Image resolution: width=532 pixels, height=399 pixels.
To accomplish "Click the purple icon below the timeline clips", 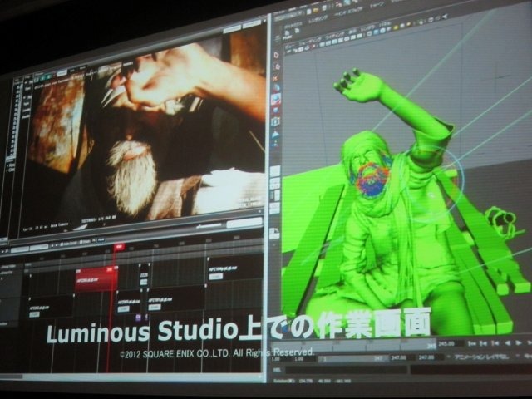I will [x=139, y=318].
